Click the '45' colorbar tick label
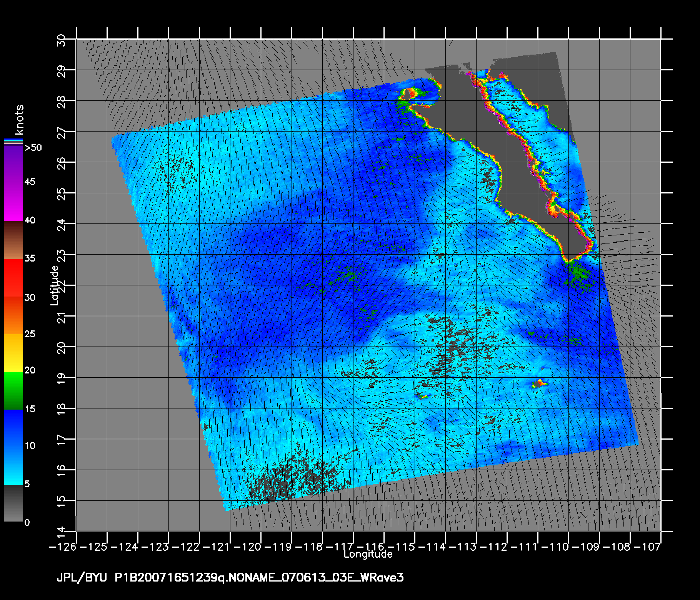This screenshot has width=700, height=600. click(30, 182)
